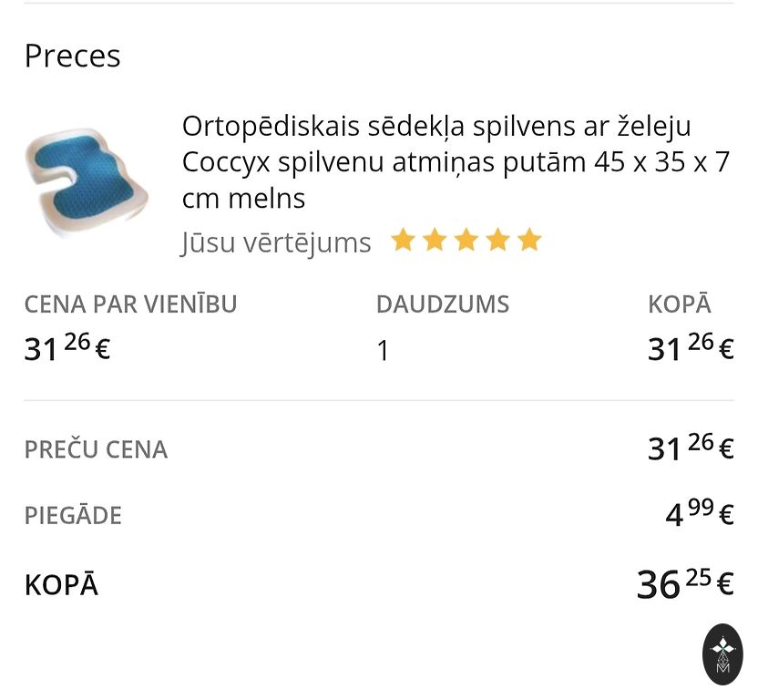758x700 pixels.
Task: Click the 36.25 € grand total
Action: (x=684, y=582)
